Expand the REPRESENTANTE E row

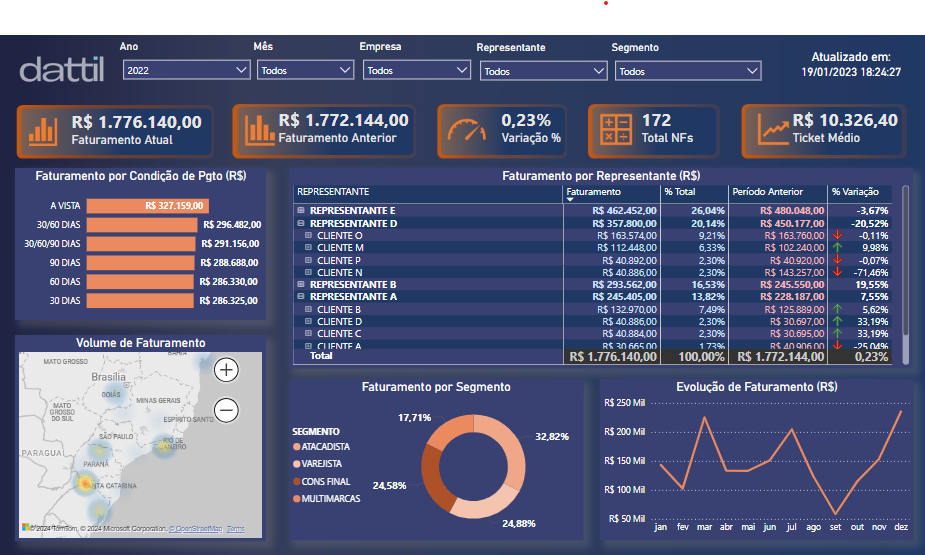301,210
